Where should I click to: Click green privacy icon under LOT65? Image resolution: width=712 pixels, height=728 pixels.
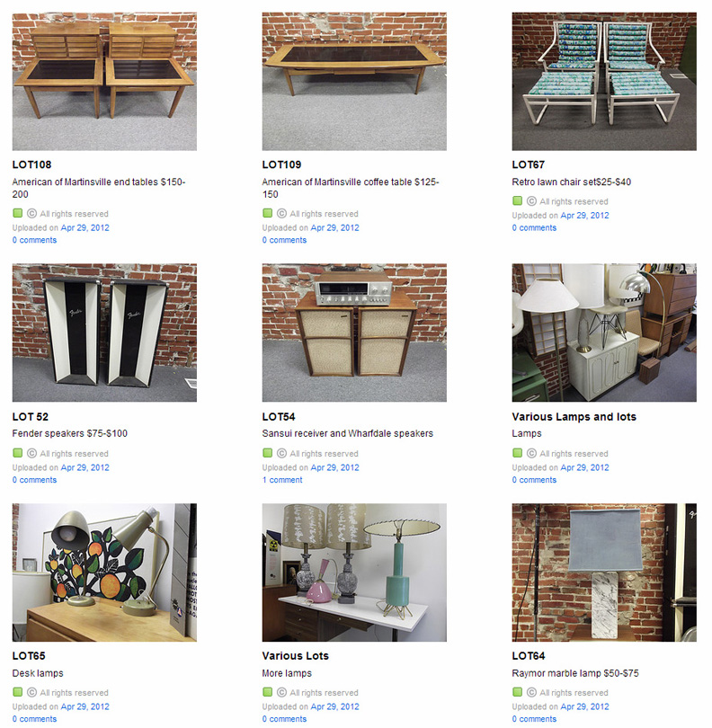tap(18, 692)
